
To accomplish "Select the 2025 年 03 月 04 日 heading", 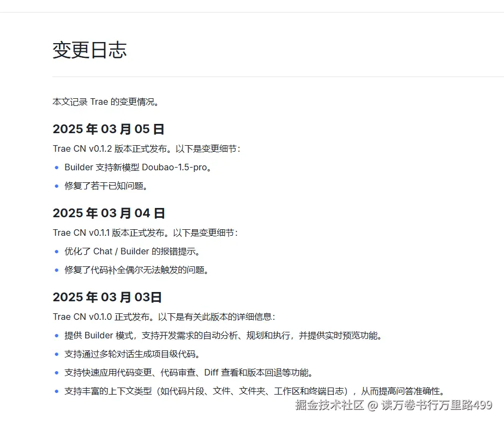I will click(108, 213).
